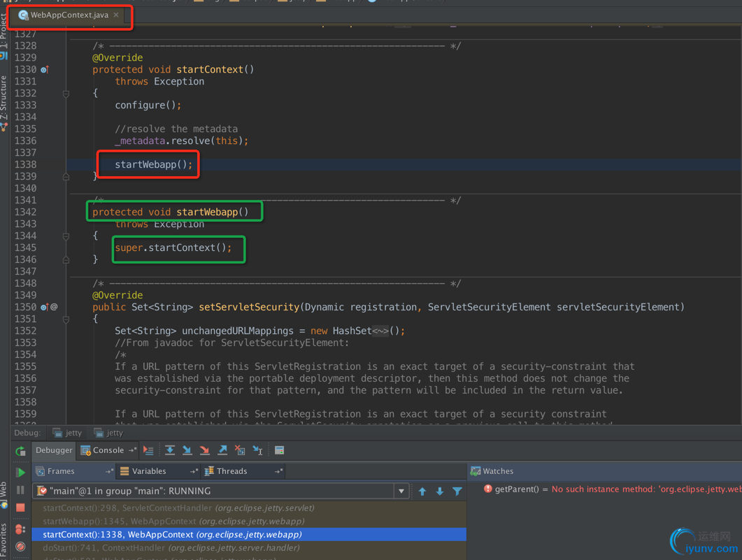742x560 pixels.
Task: Open the Evaluate Expression calculator
Action: [x=279, y=451]
